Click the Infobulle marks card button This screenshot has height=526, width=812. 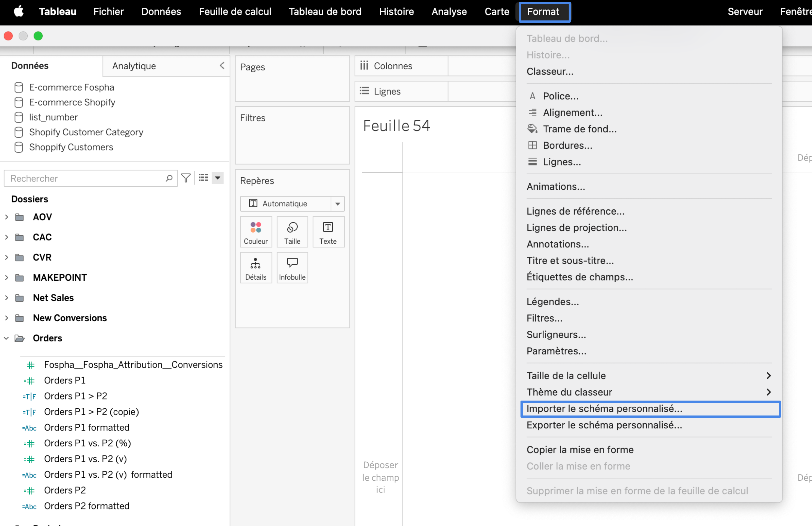(x=292, y=268)
